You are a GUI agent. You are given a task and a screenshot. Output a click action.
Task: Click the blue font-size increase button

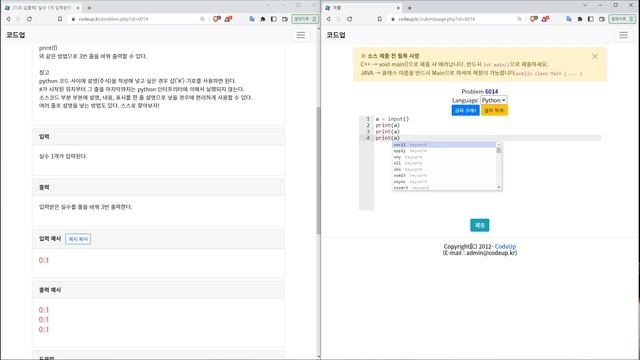465,110
